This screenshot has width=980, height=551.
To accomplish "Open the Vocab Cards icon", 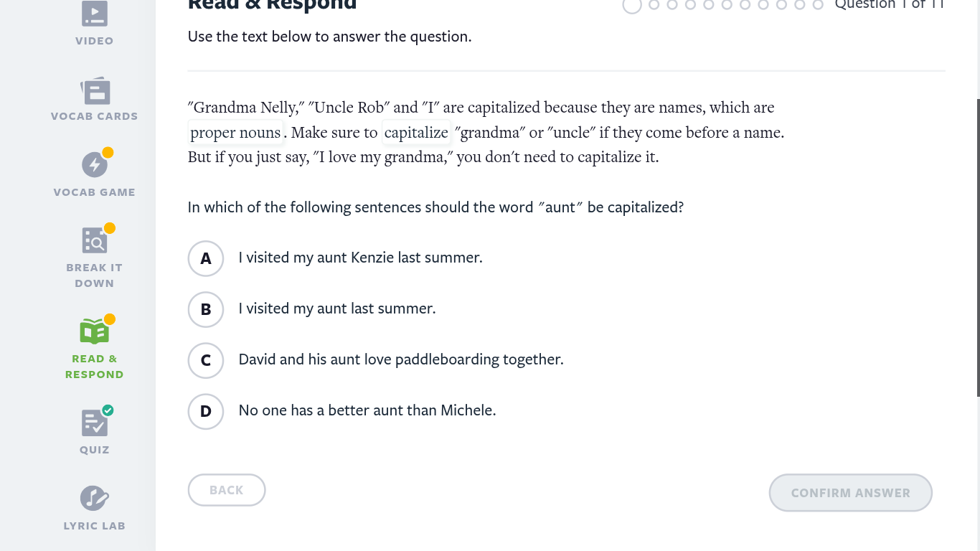I will click(95, 92).
